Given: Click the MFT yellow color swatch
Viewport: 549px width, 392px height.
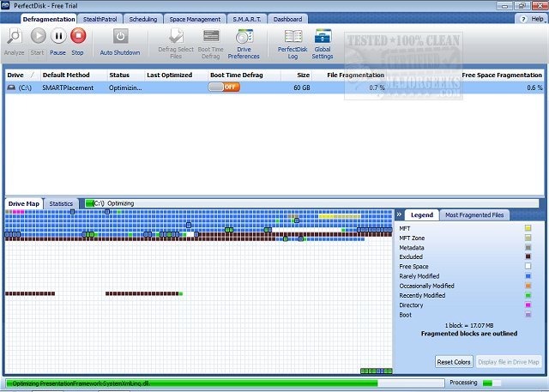Looking at the screenshot, I should pyautogui.click(x=528, y=228).
